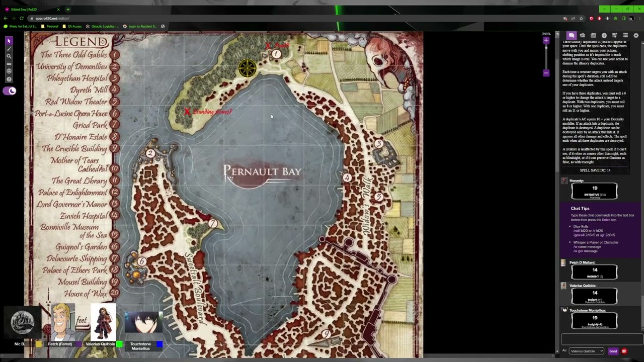Toggle the dark mode moon switch
Screen dimensions: 644x362
click(x=10, y=91)
